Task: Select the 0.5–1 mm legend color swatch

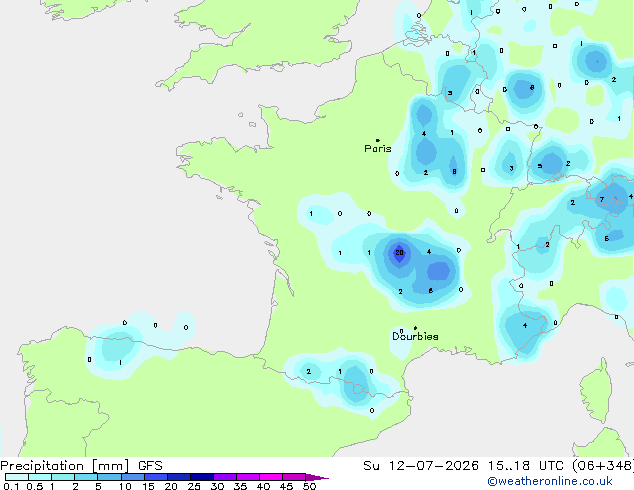Action: (40, 477)
